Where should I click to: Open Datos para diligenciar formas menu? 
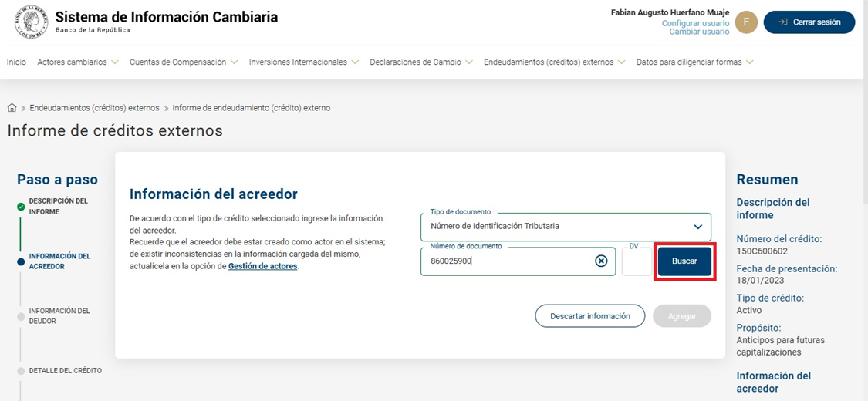coord(694,62)
